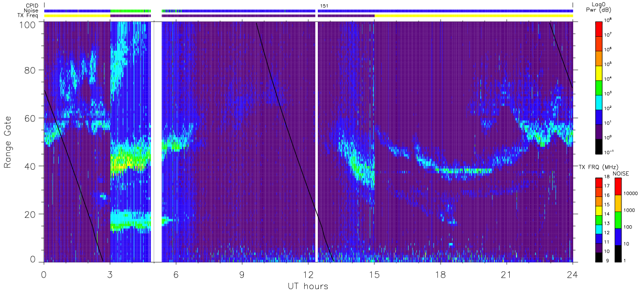Click the TX Freq row label
Image resolution: width=644 pixels, height=297 pixels.
[x=28, y=16]
